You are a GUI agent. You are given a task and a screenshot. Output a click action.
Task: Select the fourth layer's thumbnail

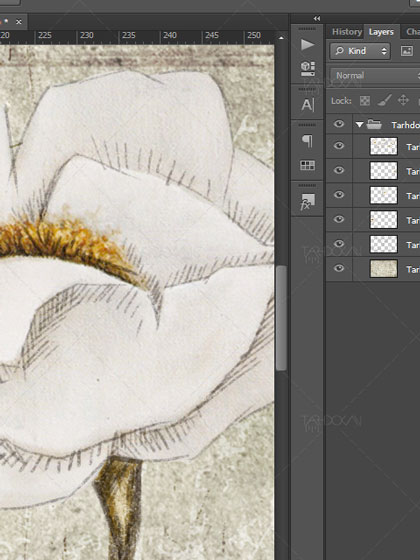384,219
